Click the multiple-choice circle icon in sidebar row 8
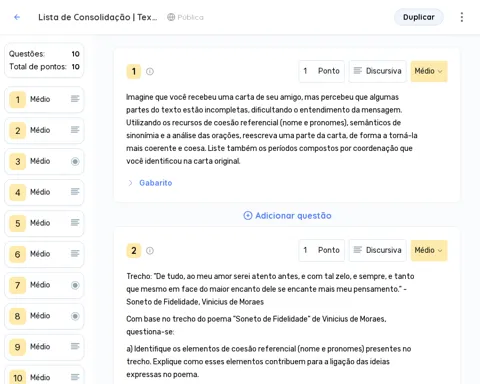Screen dimensions: 480x384 pos(75,316)
